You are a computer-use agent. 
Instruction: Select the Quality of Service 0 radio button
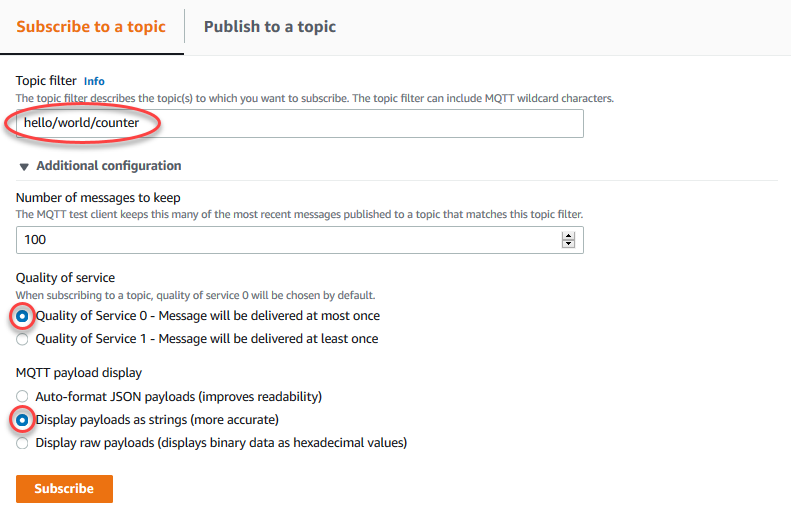[23, 316]
